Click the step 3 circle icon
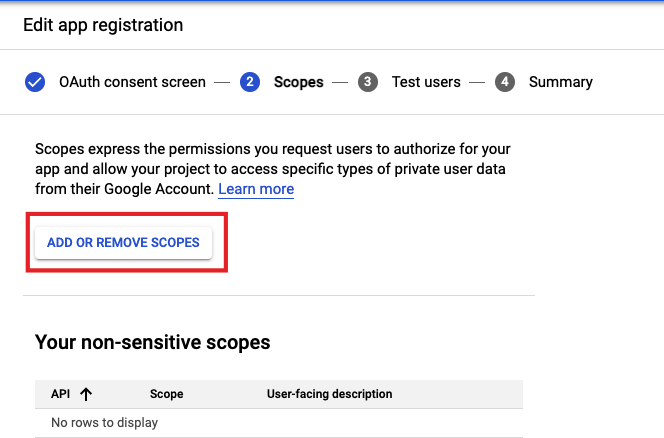 [x=368, y=82]
